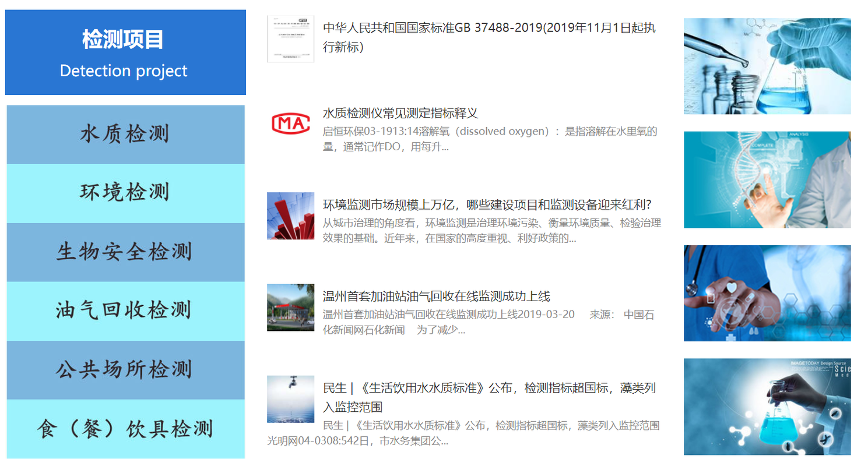Open the 水质检测 menu item
This screenshot has width=868, height=466.
point(125,135)
